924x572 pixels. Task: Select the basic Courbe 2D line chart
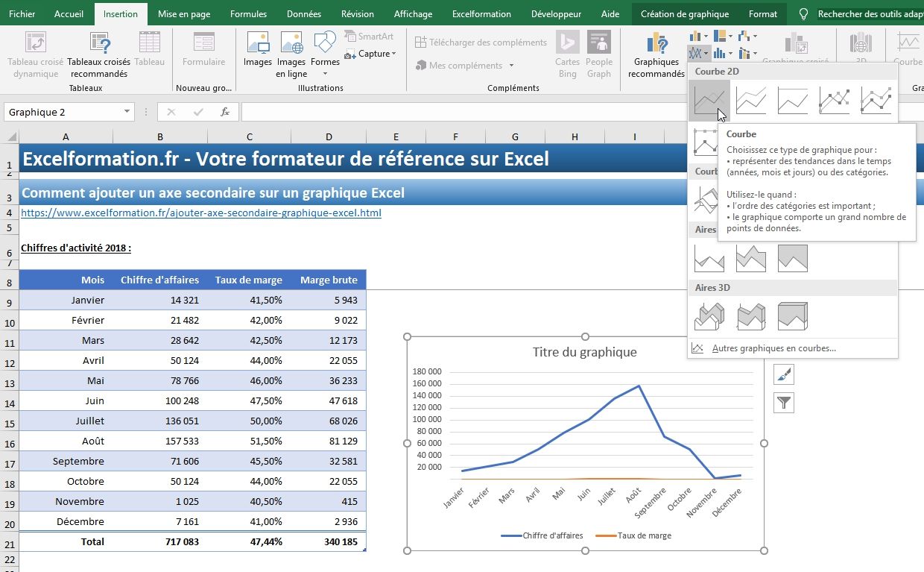point(709,100)
